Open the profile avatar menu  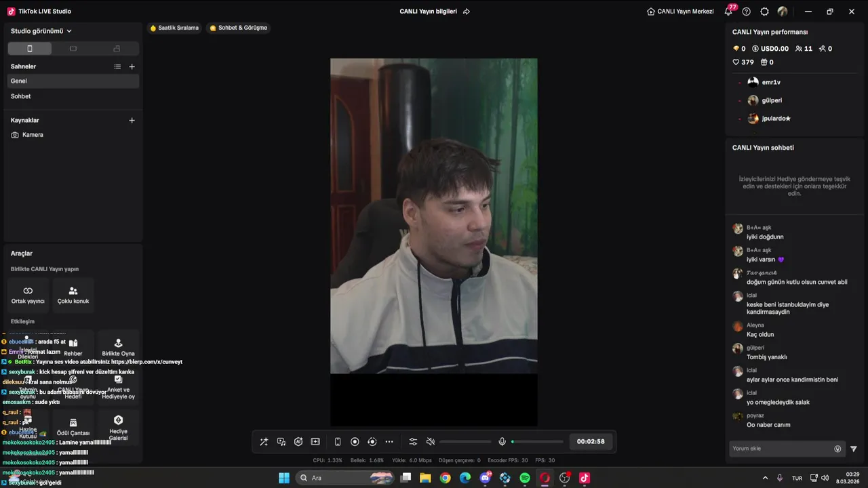783,12
